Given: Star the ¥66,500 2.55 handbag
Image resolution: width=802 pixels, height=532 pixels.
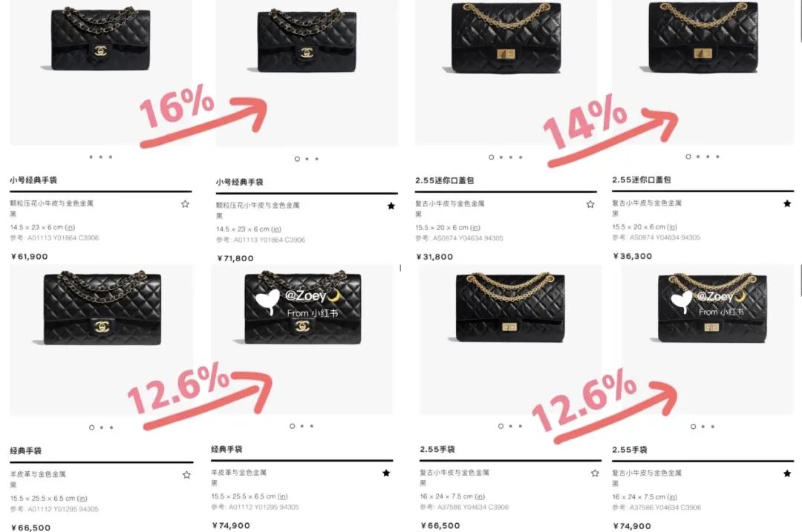Looking at the screenshot, I should coord(595,473).
